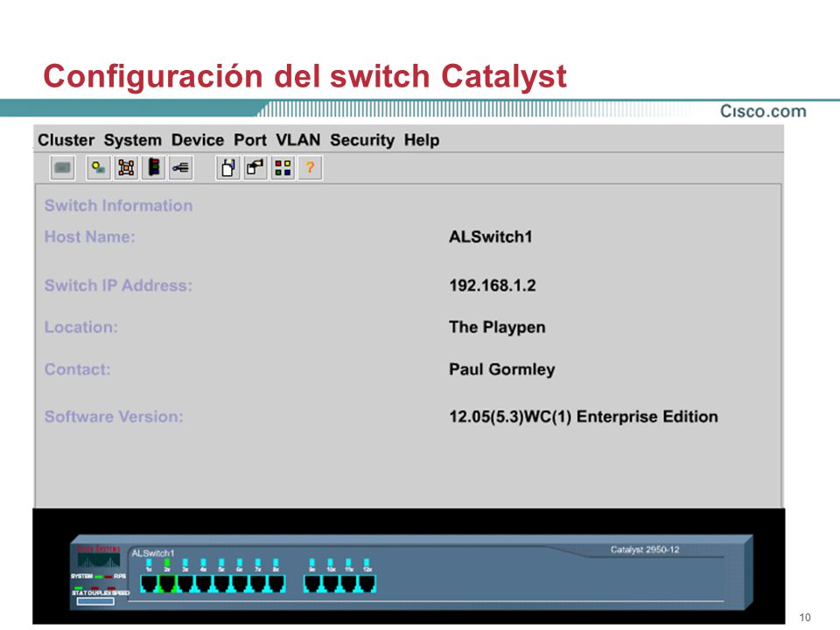The height and width of the screenshot is (630, 840).
Task: Click the traffic light toolbar icon
Action: 154,168
